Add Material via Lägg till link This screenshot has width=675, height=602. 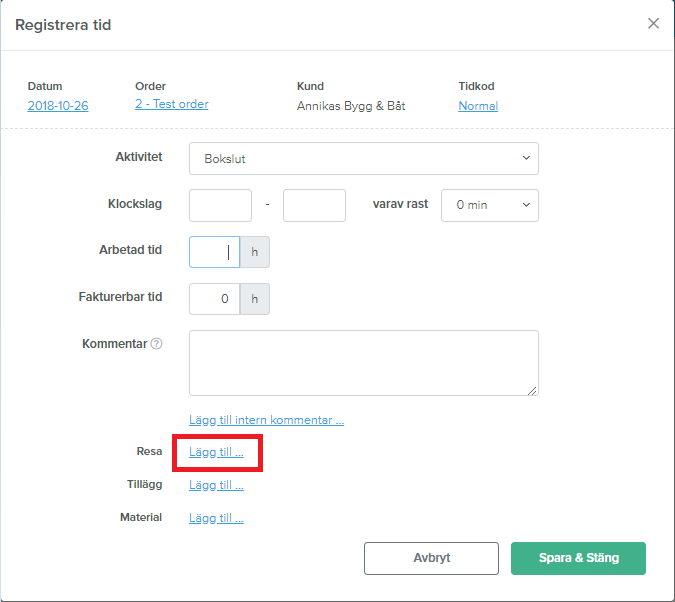click(216, 518)
